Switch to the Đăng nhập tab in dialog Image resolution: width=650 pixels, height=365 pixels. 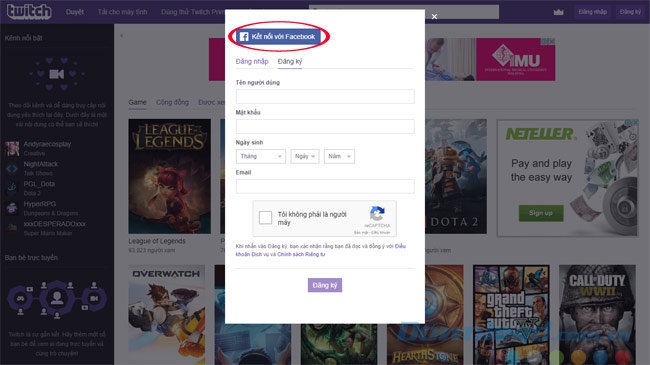252,61
